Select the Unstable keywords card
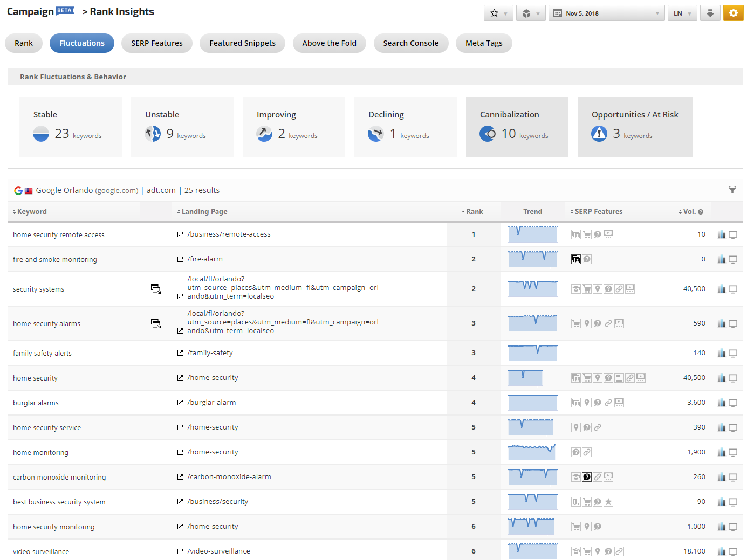The image size is (747, 560). (x=182, y=127)
